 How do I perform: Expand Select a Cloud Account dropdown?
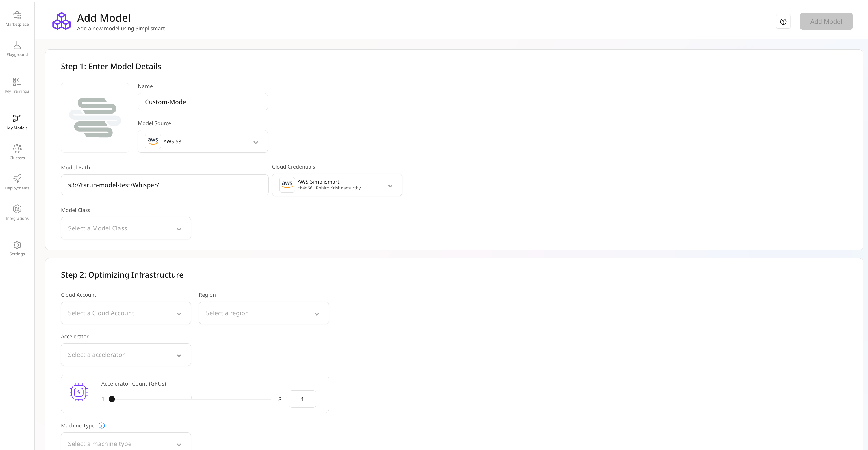click(126, 313)
